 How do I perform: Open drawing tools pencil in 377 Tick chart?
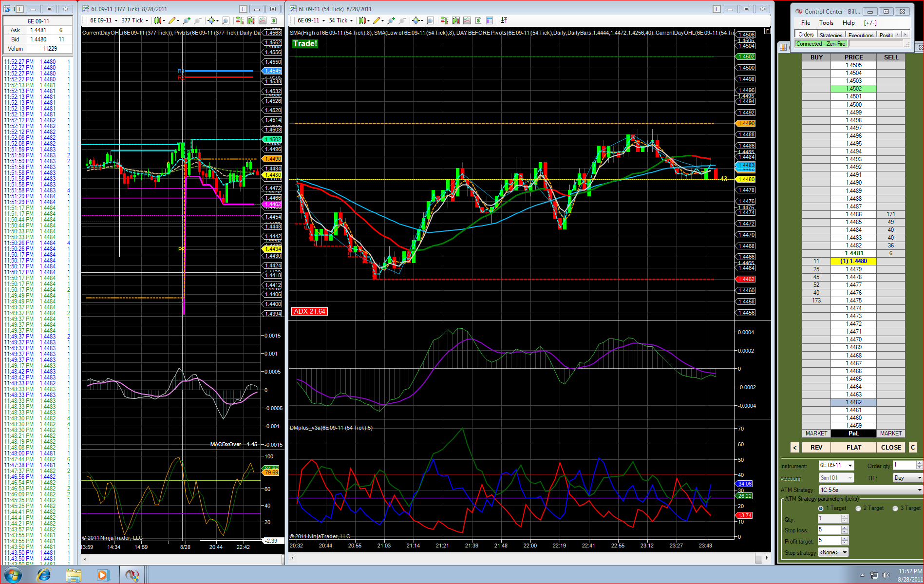point(174,20)
